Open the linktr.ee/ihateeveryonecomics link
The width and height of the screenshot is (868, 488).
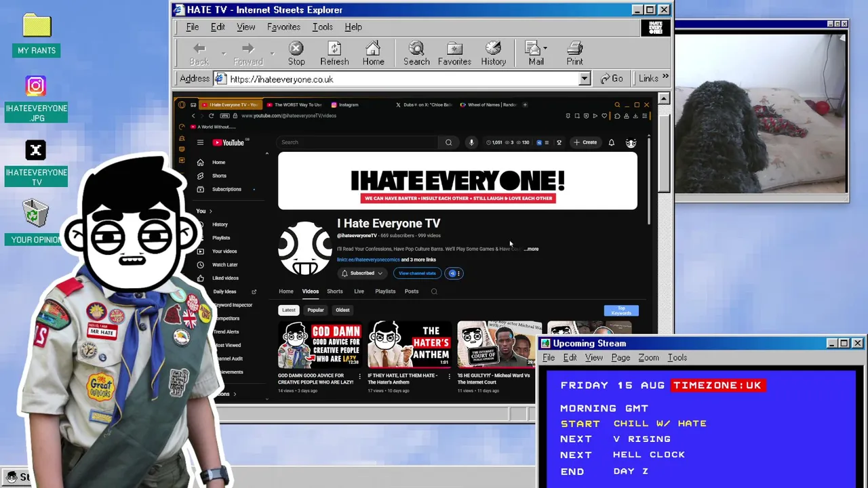pyautogui.click(x=368, y=260)
